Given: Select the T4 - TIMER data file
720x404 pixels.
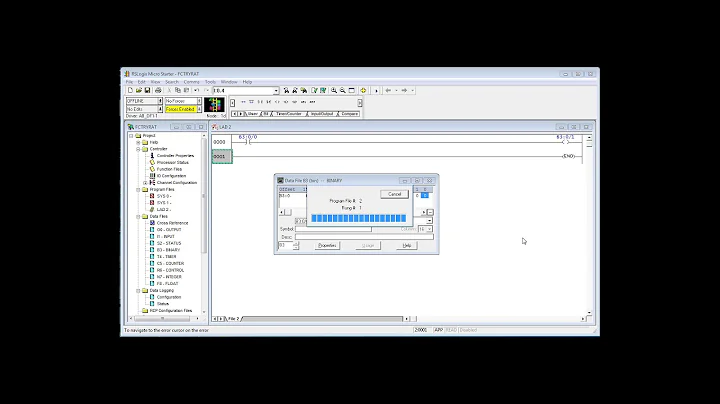Looking at the screenshot, I should pyautogui.click(x=166, y=257).
